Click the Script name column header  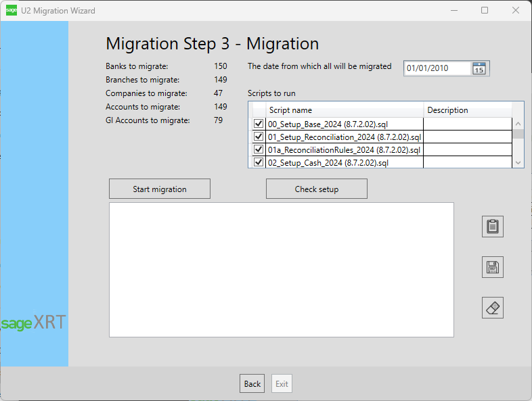(x=344, y=110)
